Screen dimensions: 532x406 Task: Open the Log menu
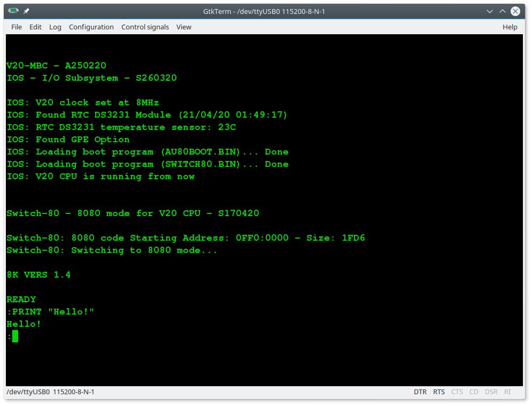click(x=55, y=27)
